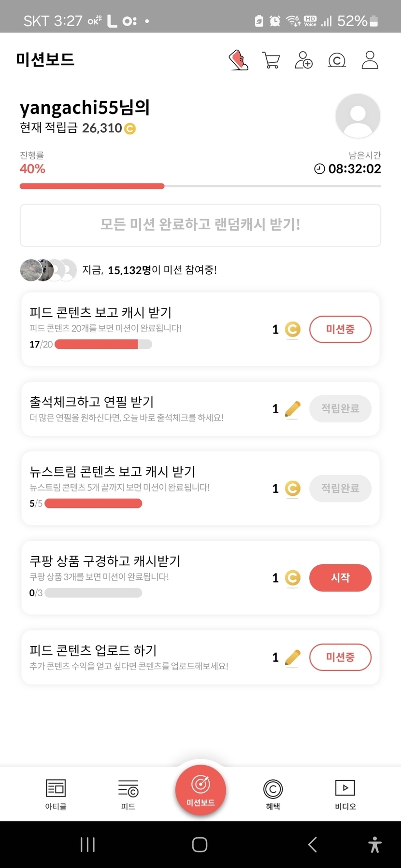Image resolution: width=401 pixels, height=868 pixels.
Task: Open the 혜택 benefits tab
Action: tap(273, 794)
